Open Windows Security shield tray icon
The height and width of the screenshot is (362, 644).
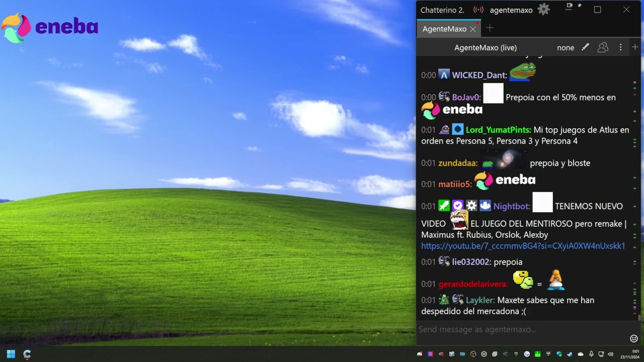click(559, 354)
